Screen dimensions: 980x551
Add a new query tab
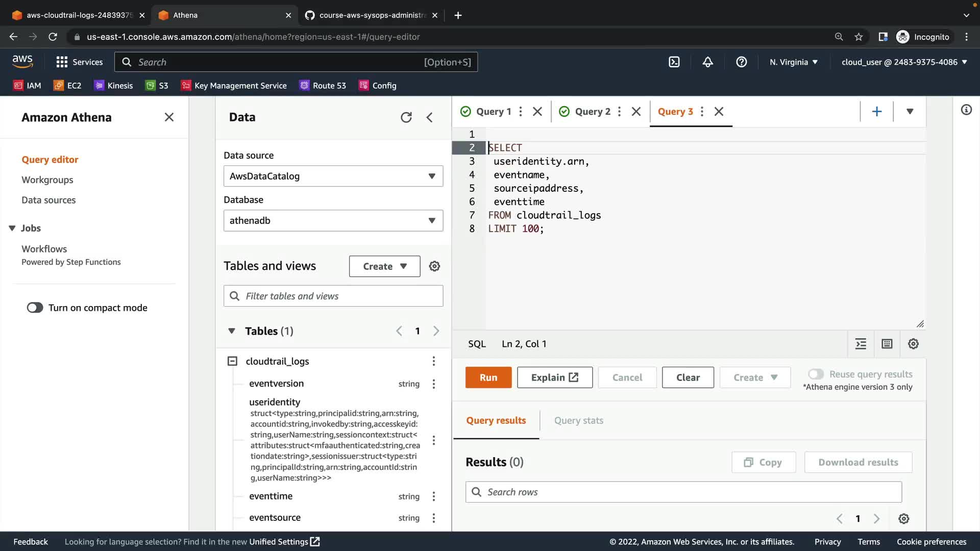pos(876,111)
